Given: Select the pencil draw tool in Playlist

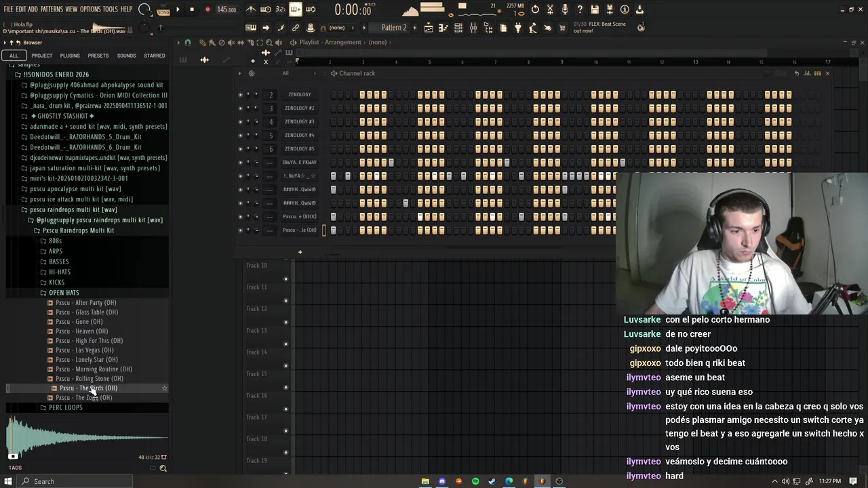Looking at the screenshot, I should click(202, 43).
